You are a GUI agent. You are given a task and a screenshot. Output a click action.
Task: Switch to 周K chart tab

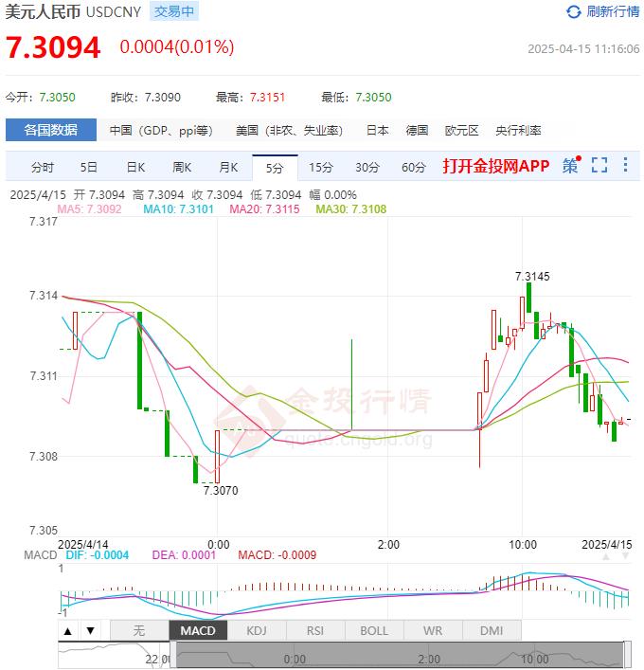click(x=182, y=168)
